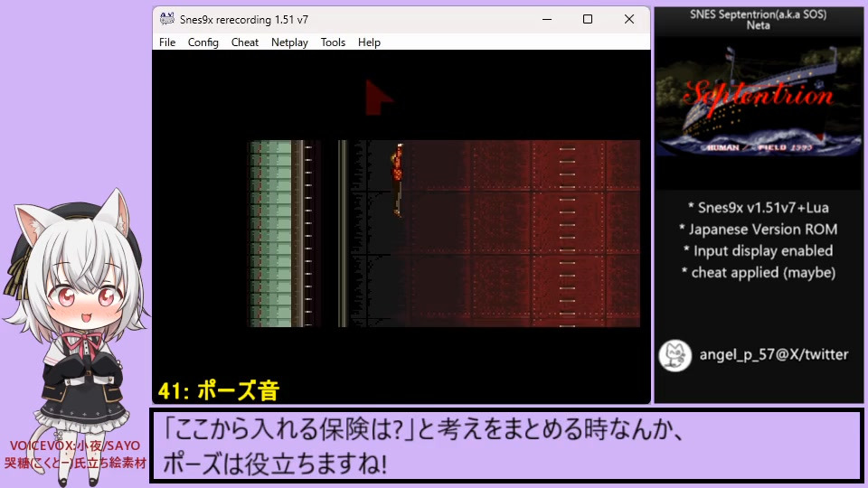The image size is (868, 488).
Task: Click the 'Input display enabled' info line
Action: pyautogui.click(x=758, y=250)
